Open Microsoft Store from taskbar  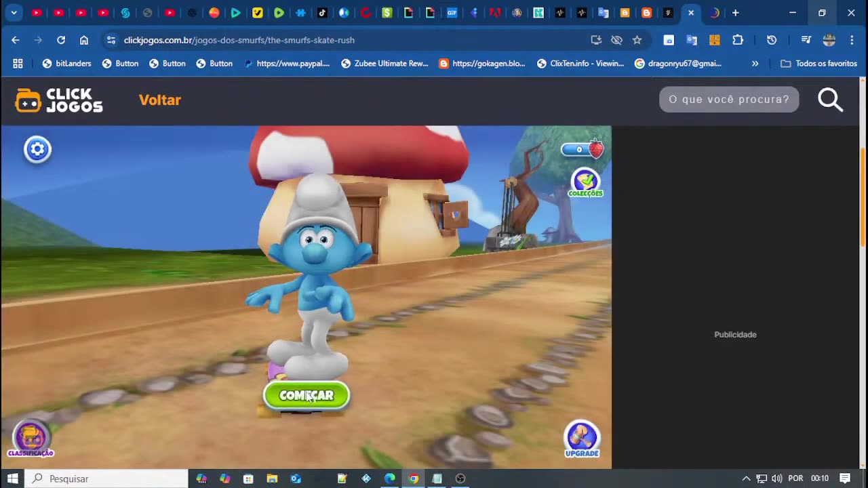point(248,479)
